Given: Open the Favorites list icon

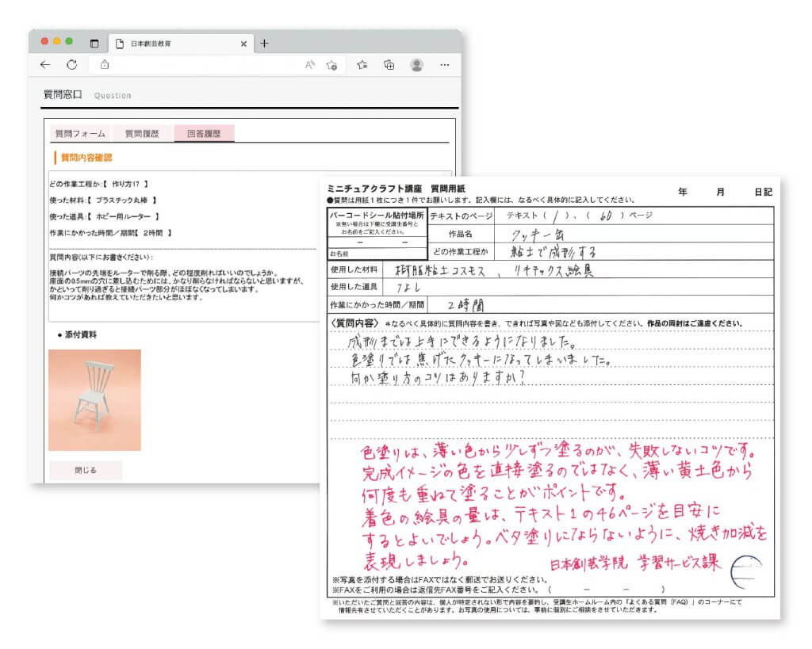Looking at the screenshot, I should coord(362,65).
